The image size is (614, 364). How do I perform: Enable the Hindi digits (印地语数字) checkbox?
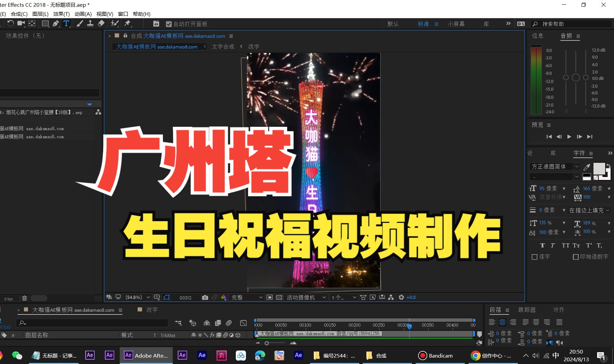click(x=576, y=257)
